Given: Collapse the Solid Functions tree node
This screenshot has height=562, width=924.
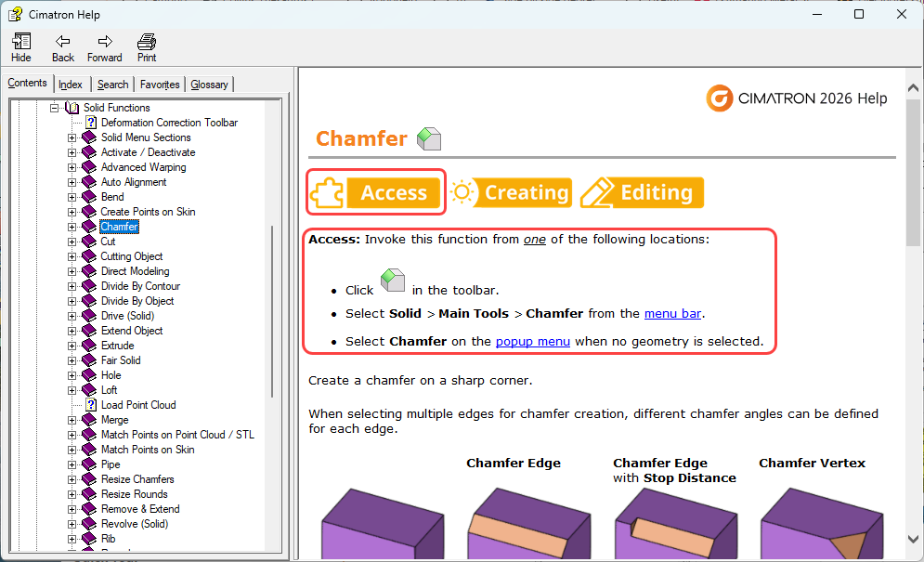Looking at the screenshot, I should click(54, 108).
